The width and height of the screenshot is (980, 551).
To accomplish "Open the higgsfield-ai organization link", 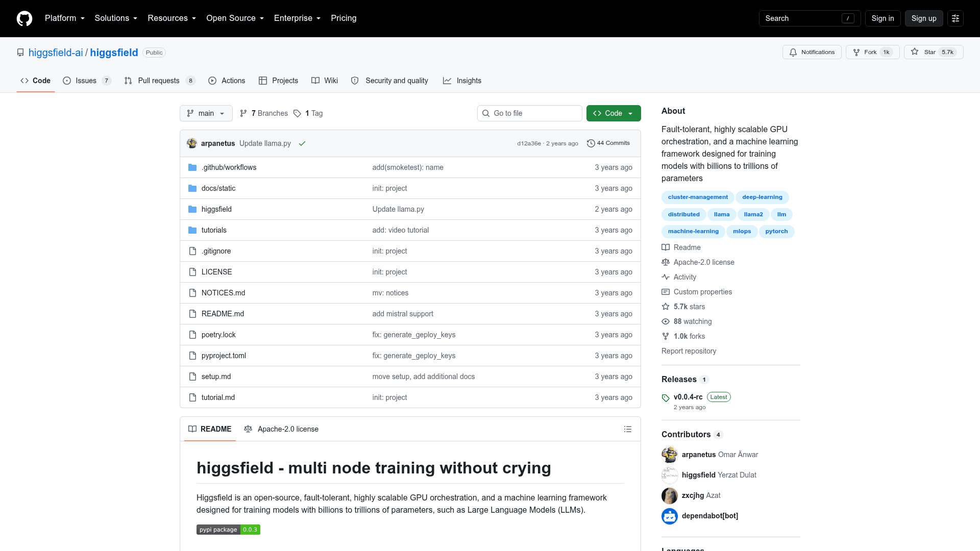I will pos(56,53).
